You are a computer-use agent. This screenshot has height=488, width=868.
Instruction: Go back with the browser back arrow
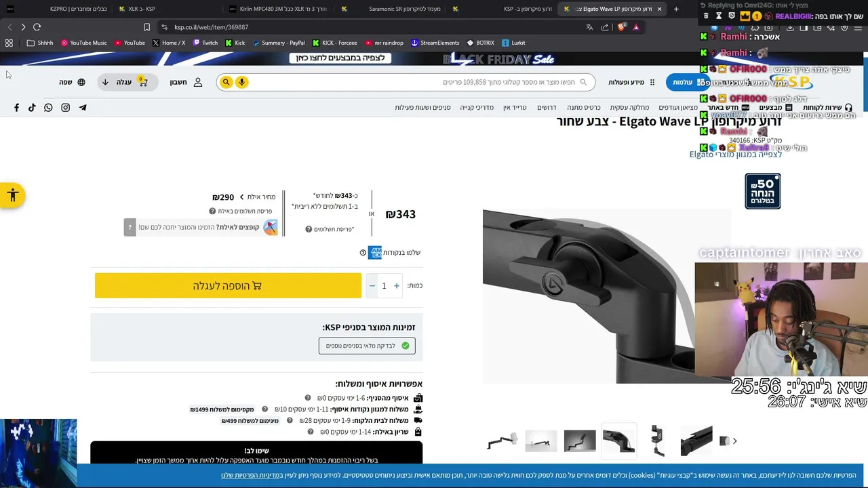(x=9, y=27)
